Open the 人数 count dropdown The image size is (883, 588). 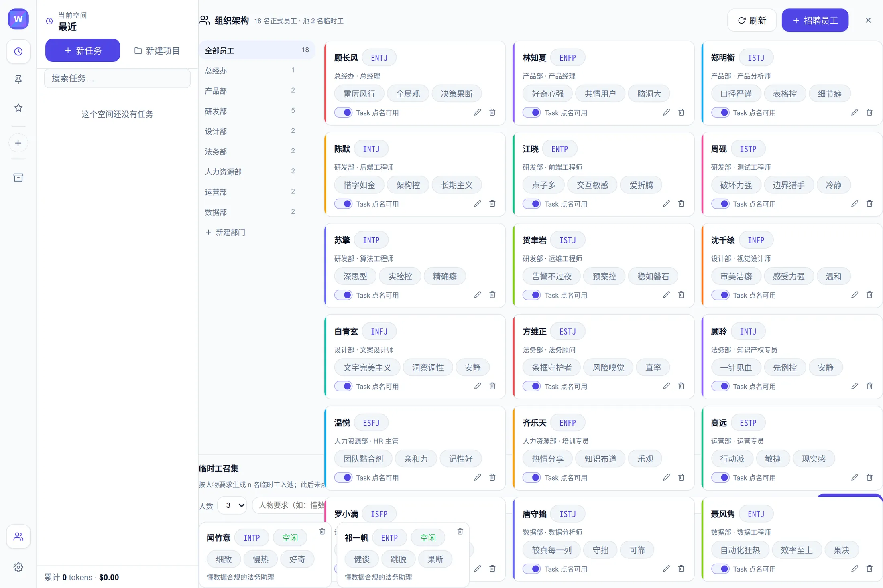(x=232, y=505)
